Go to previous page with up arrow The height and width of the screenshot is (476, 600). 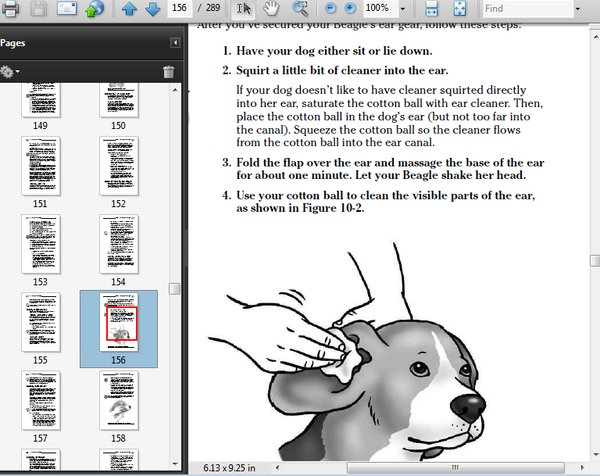pos(130,10)
